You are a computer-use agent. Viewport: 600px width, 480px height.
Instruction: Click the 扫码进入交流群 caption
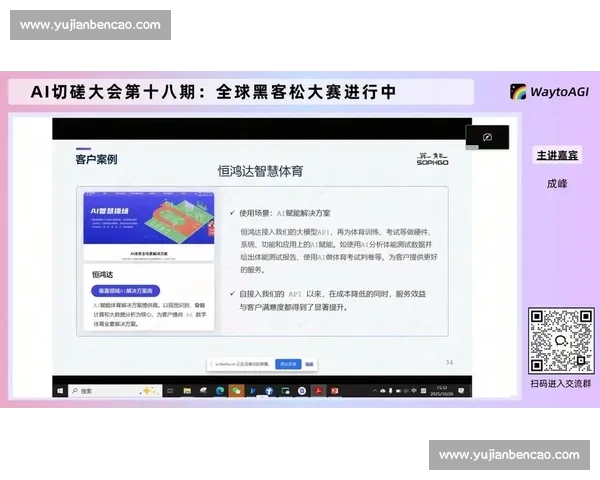pos(561,384)
